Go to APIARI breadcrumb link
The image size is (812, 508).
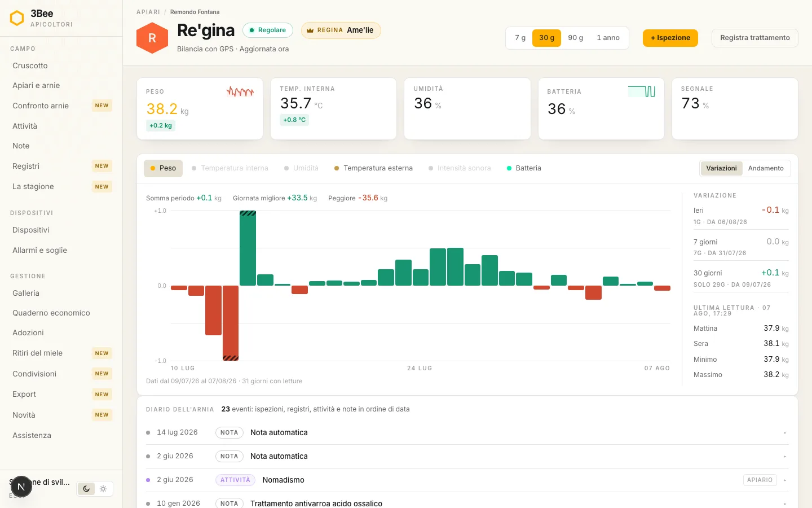[148, 12]
